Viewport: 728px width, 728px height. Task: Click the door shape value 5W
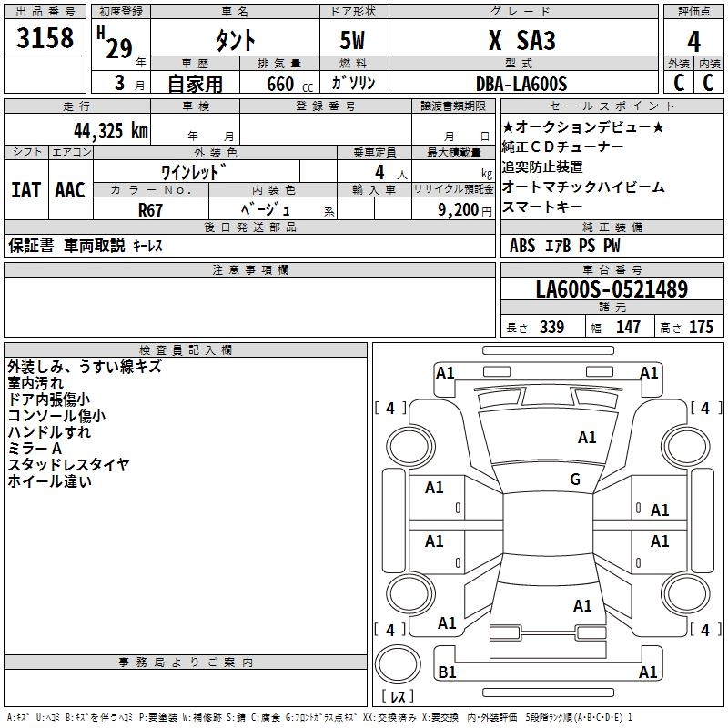(x=352, y=40)
